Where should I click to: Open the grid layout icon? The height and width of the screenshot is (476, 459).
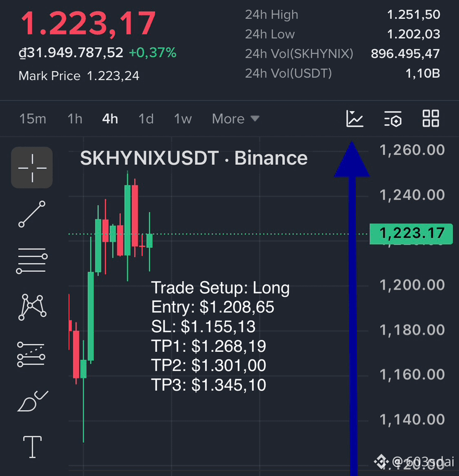431,118
